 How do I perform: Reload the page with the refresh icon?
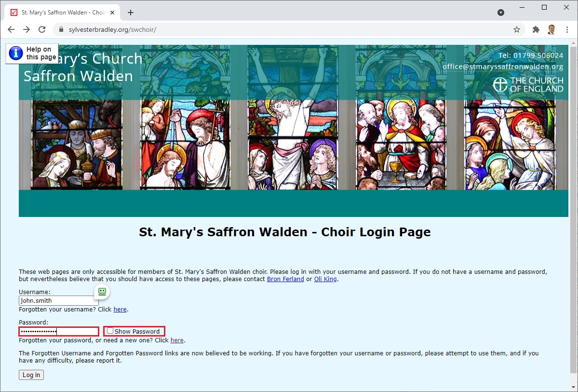coord(42,29)
